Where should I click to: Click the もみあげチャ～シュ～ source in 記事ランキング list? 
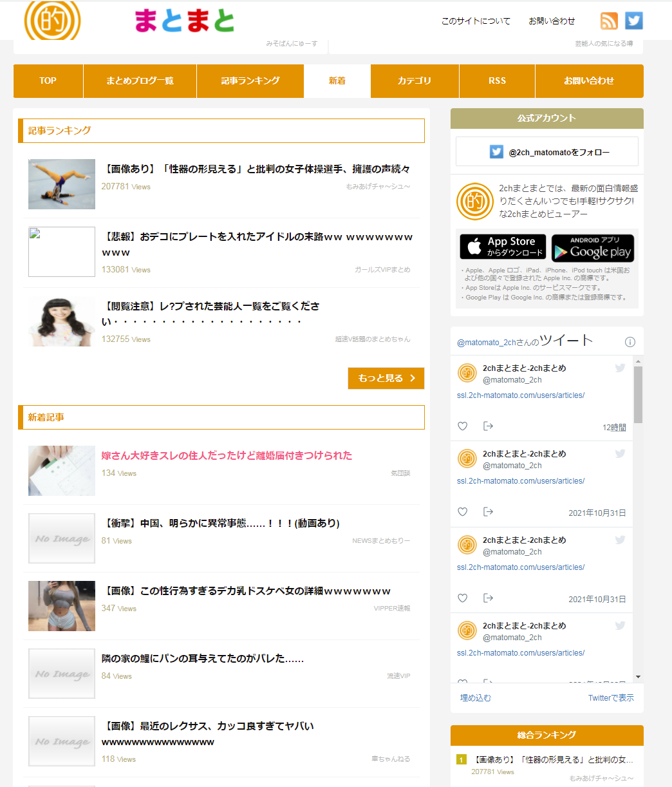(x=378, y=187)
